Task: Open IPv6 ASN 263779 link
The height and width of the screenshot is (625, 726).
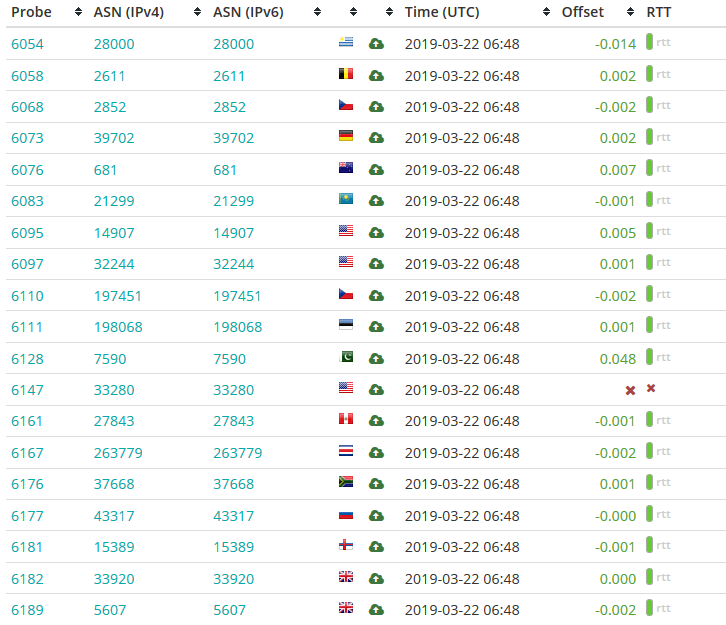Action: pyautogui.click(x=238, y=453)
